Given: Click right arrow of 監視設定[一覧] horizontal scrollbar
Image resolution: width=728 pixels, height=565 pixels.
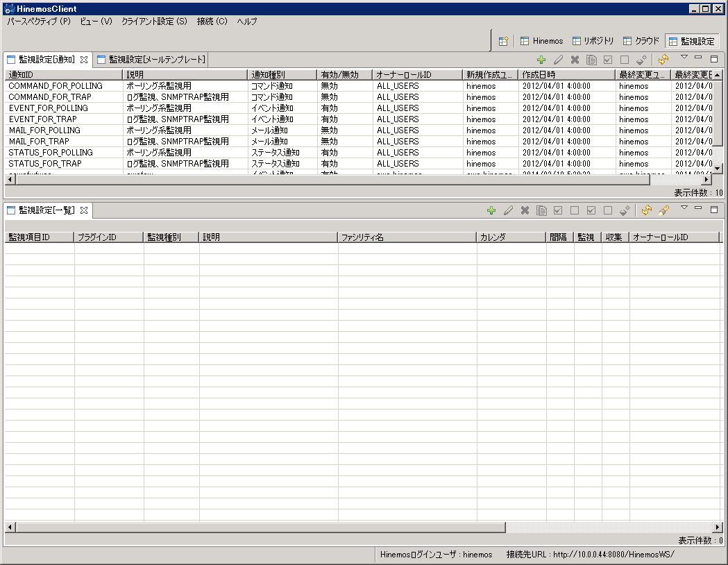Looking at the screenshot, I should click(718, 528).
